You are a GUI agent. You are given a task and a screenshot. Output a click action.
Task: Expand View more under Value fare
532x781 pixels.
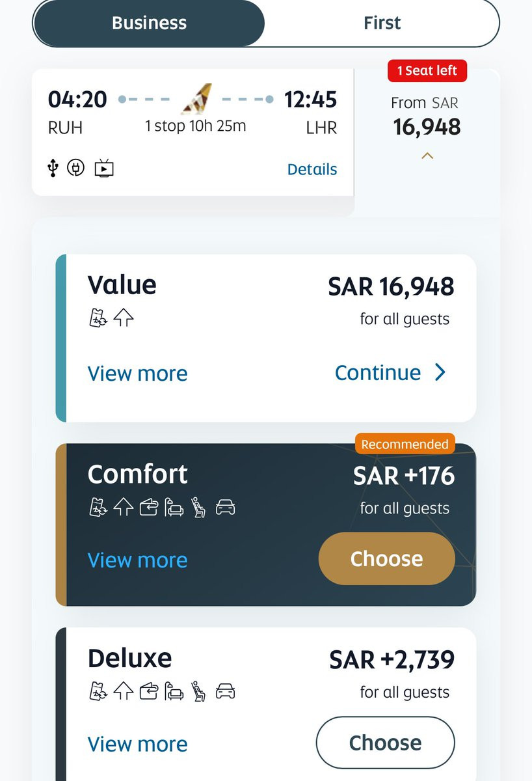pos(137,374)
